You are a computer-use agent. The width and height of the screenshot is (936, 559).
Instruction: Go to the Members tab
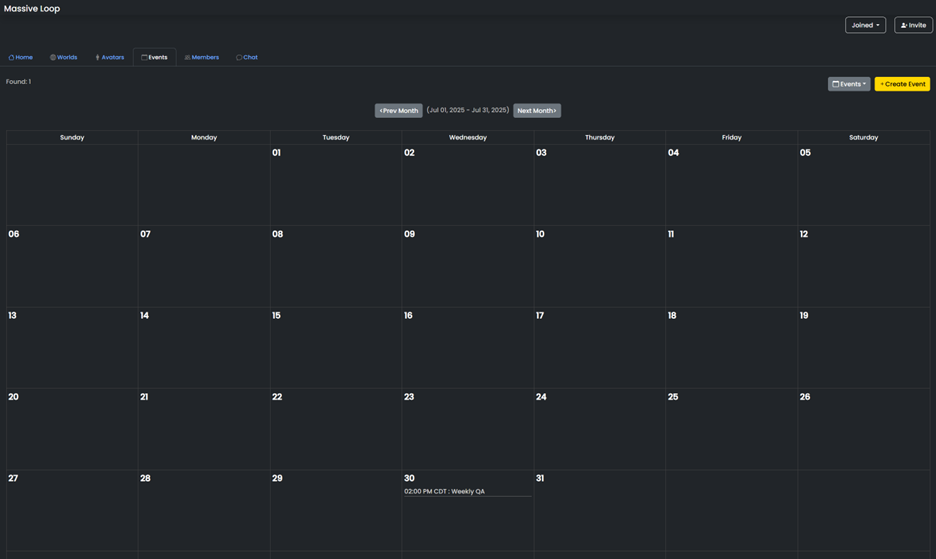coord(202,57)
